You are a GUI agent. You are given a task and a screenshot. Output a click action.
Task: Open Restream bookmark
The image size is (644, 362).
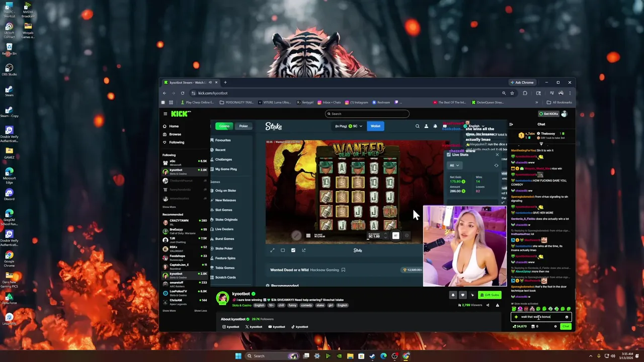(x=381, y=103)
